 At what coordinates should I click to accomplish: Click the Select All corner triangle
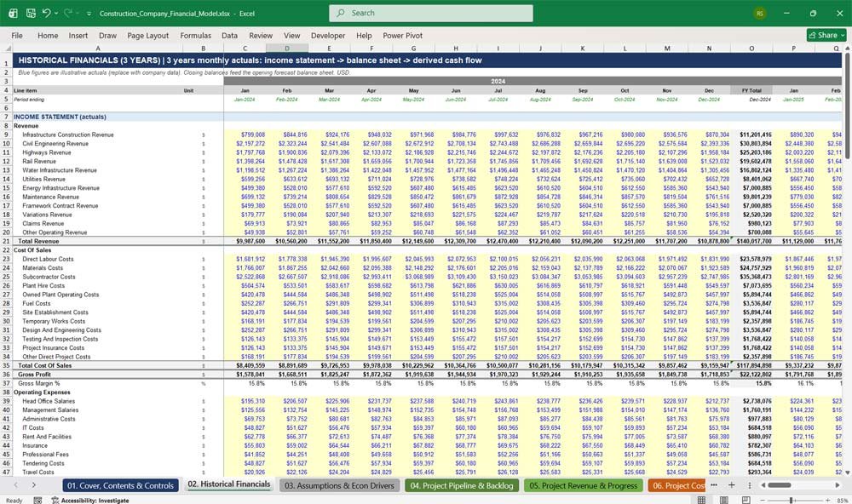tap(7, 49)
